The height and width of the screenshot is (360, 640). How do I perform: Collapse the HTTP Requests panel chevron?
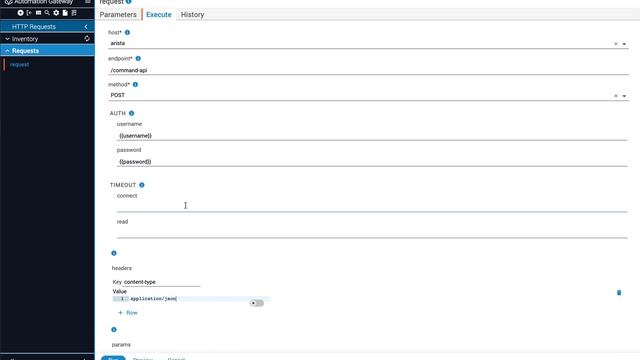[x=86, y=27]
